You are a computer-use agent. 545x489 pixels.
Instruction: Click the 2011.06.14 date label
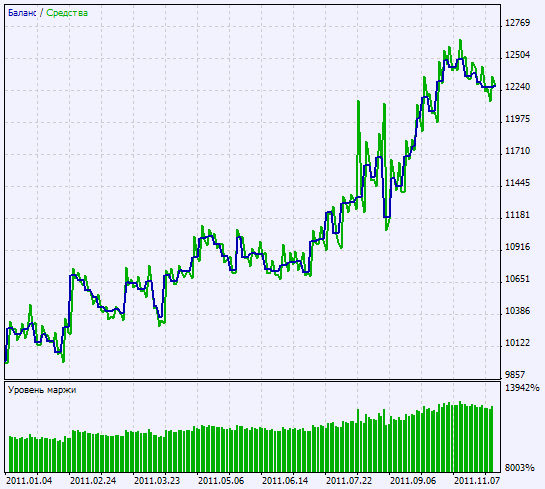tap(285, 481)
